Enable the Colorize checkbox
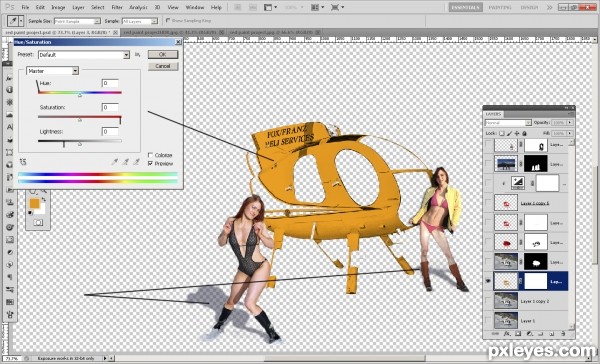The width and height of the screenshot is (600, 364). [x=150, y=155]
